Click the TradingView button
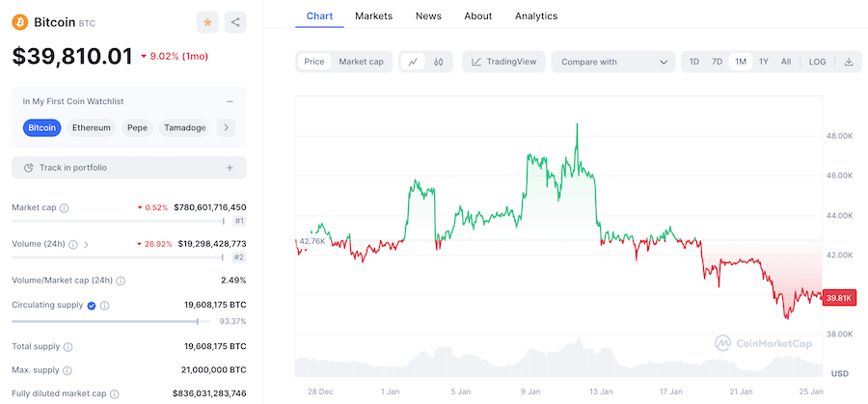 [x=504, y=62]
